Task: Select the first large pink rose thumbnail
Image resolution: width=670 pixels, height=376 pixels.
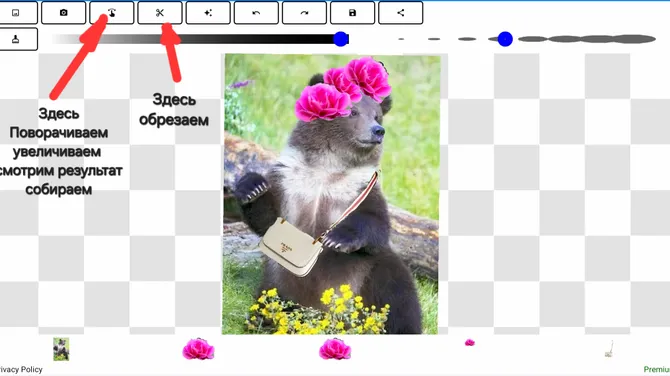Action: [198, 349]
